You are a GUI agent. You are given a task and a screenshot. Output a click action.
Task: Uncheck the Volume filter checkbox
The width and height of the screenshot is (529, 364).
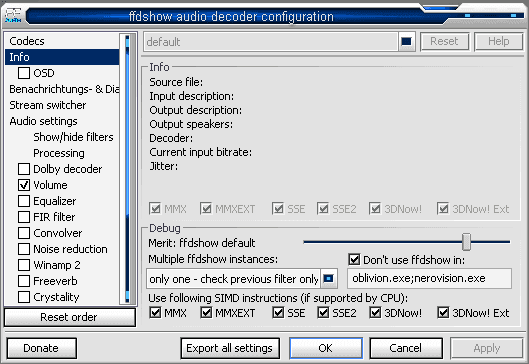pos(24,185)
